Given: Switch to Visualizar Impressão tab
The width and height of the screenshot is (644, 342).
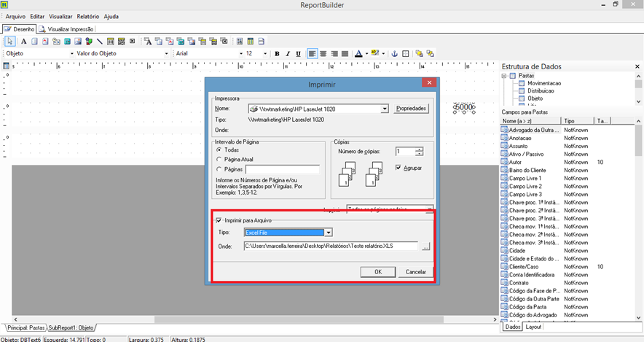Looking at the screenshot, I should click(66, 29).
